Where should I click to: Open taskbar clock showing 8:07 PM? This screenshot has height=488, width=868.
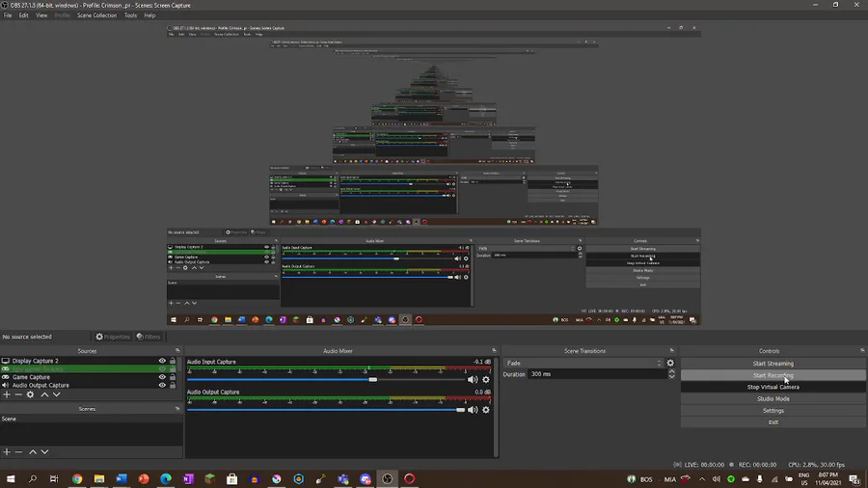point(828,478)
